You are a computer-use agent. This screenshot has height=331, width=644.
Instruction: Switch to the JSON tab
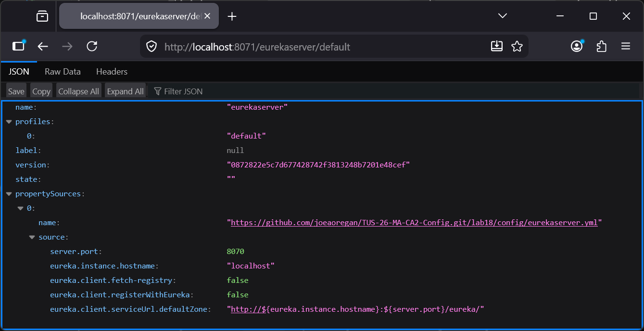coord(19,72)
